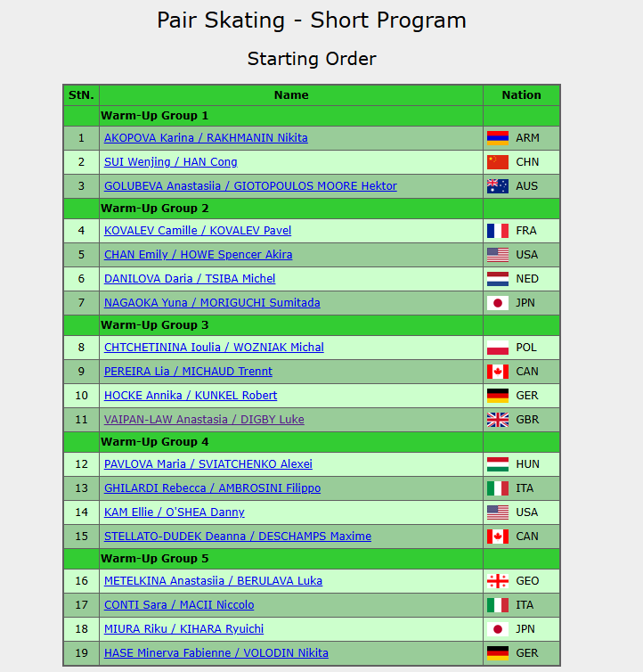The height and width of the screenshot is (672, 643).
Task: Open MIURA Riku / KIHARA Ryuichi link
Action: pos(184,629)
